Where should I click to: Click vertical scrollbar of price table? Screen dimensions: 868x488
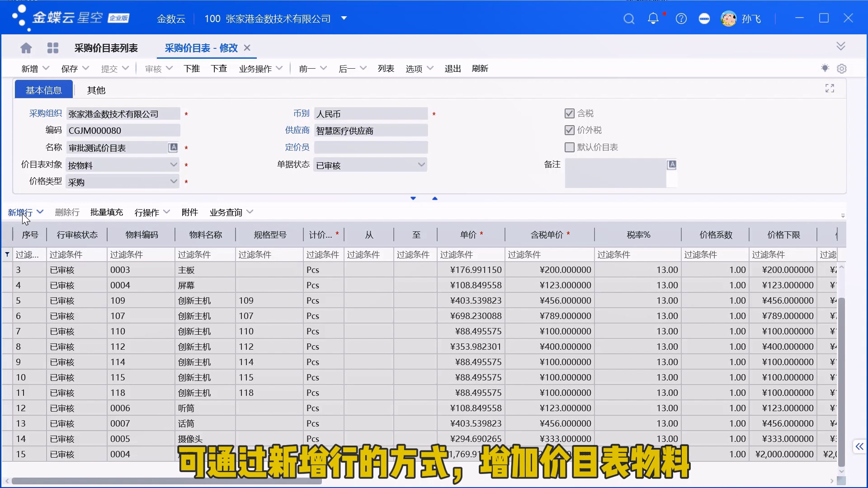coord(841,382)
